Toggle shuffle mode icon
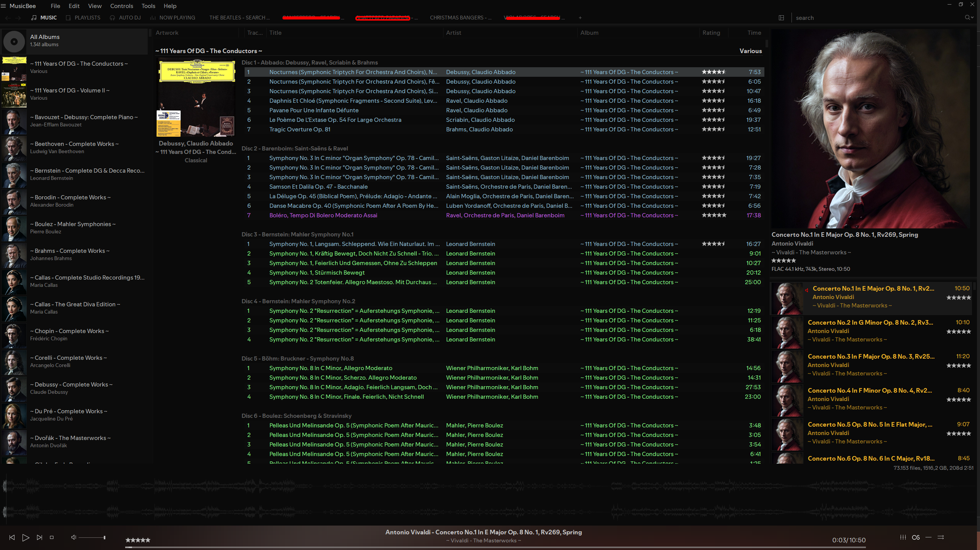The width and height of the screenshot is (980, 550). (941, 537)
